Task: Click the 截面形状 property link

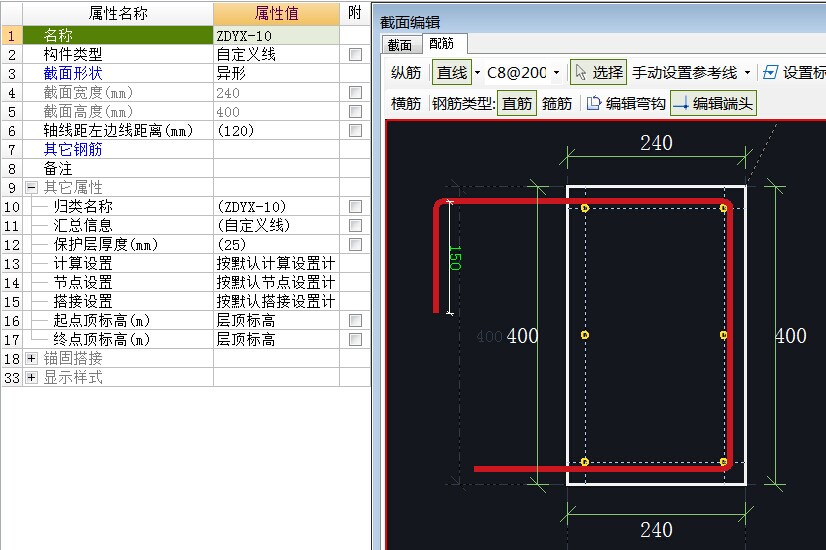Action: (73, 73)
